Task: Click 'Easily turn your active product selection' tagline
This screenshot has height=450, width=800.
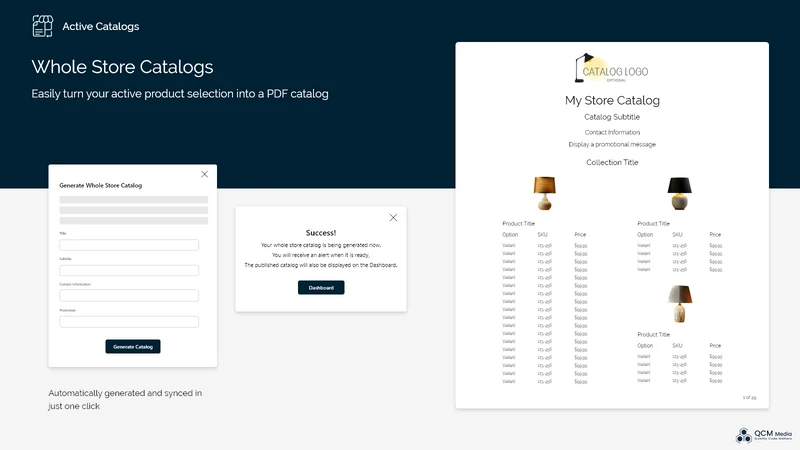Action: click(180, 94)
